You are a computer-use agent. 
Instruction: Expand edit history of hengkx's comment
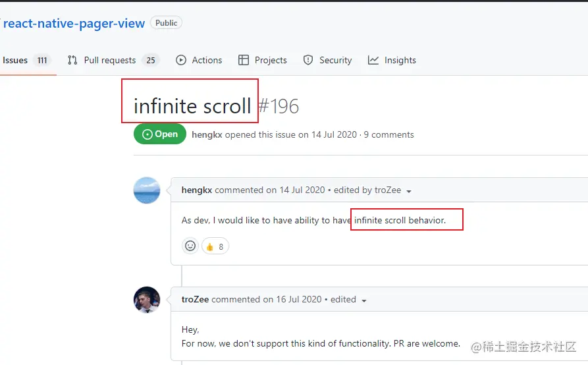click(409, 191)
